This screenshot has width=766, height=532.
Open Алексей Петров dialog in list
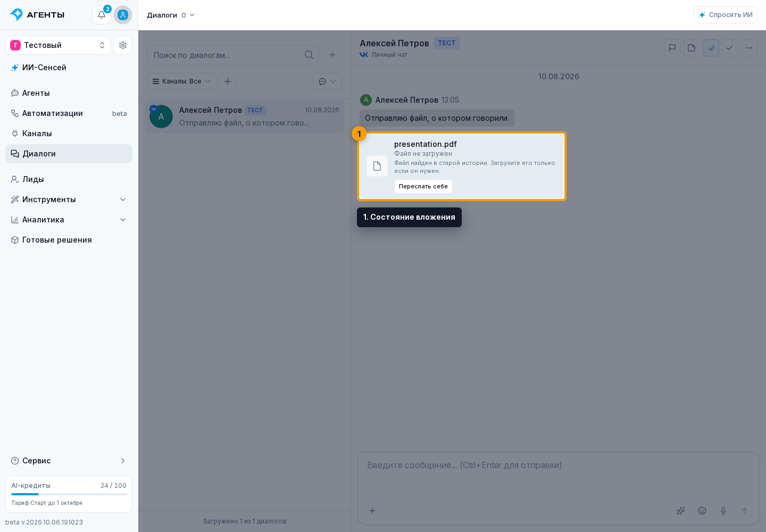(244, 117)
